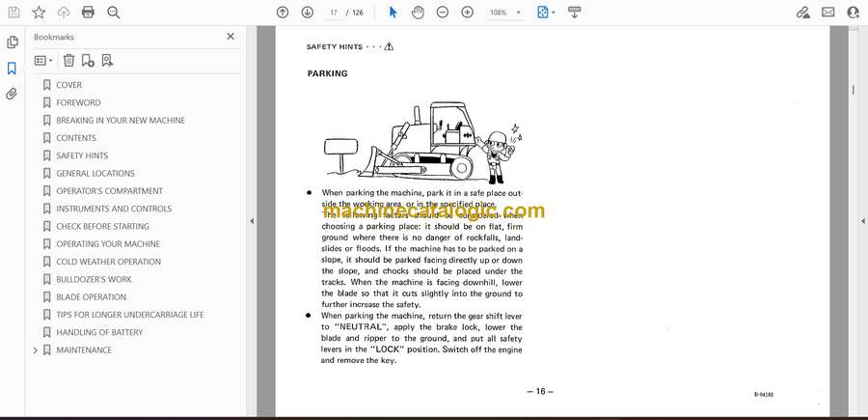Click page number "– 16 –" footer text
868x420 pixels.
(540, 392)
